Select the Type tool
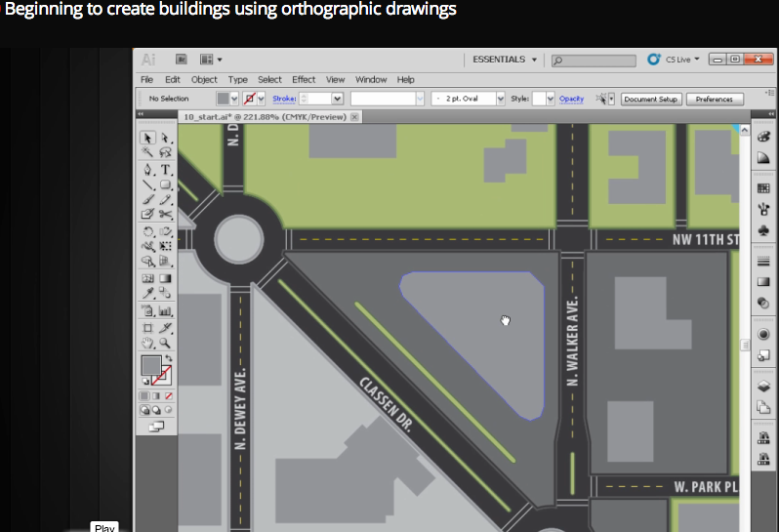 166,169
